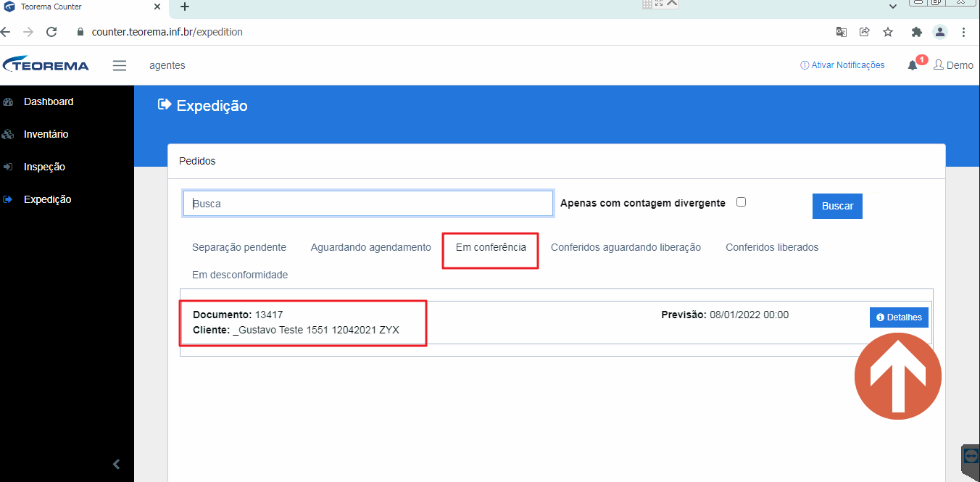Close the Teorema Counter tab
Screen dimensions: 980x482
157,7
